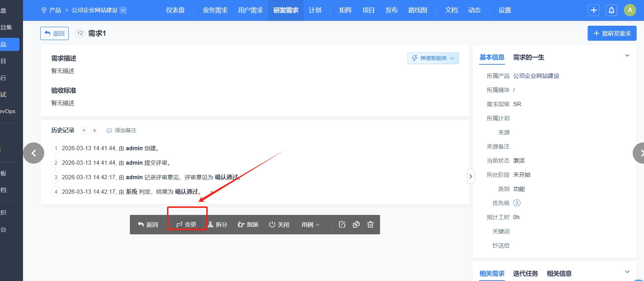Open the notification bell
This screenshot has height=281, width=644.
tap(611, 10)
